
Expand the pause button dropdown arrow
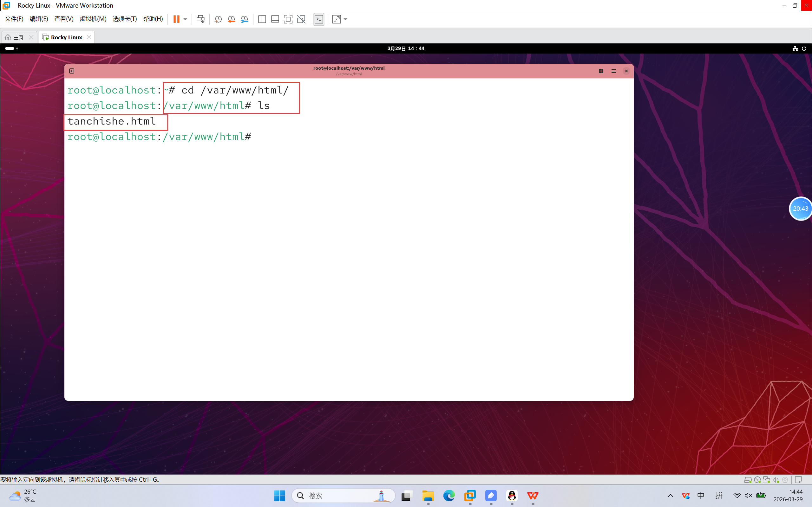pyautogui.click(x=185, y=19)
